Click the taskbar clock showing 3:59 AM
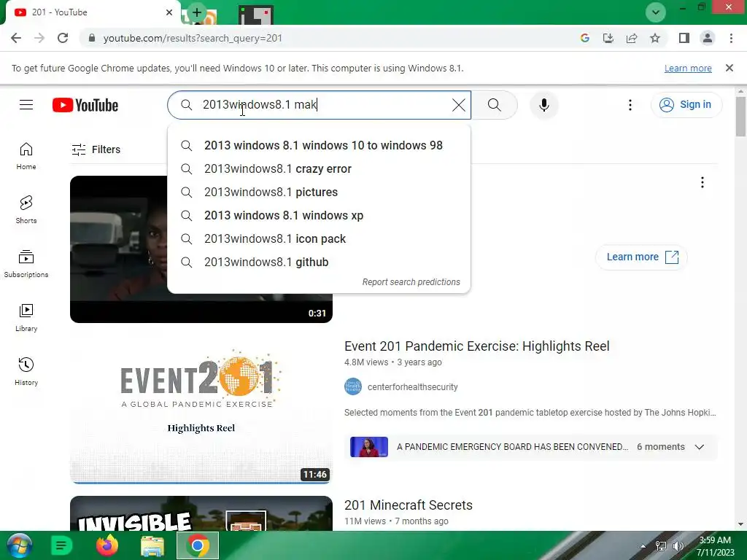Viewport: 747px width, 560px height. (x=716, y=546)
